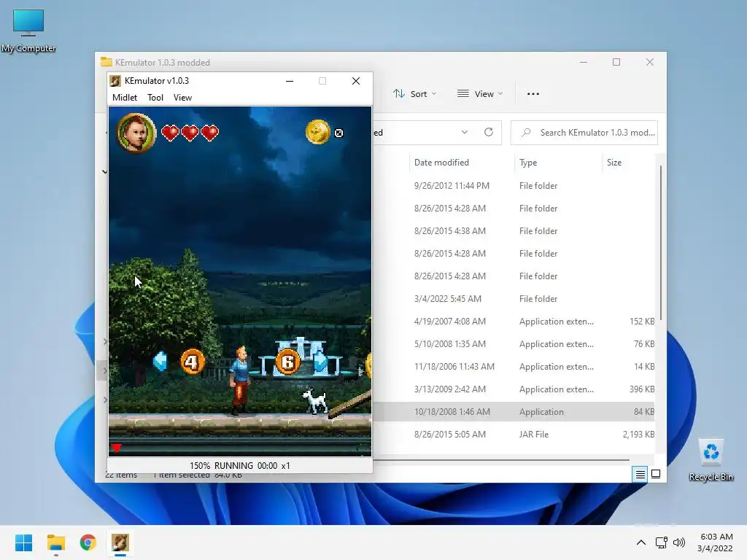This screenshot has width=747, height=560.
Task: Click the right blue arrow in game
Action: coord(321,362)
